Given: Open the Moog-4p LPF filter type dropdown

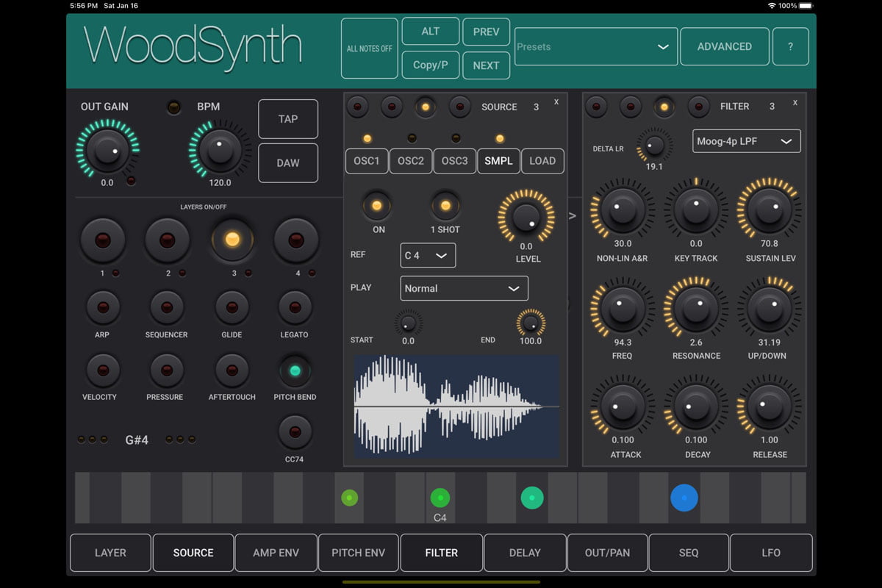Looking at the screenshot, I should (x=747, y=141).
